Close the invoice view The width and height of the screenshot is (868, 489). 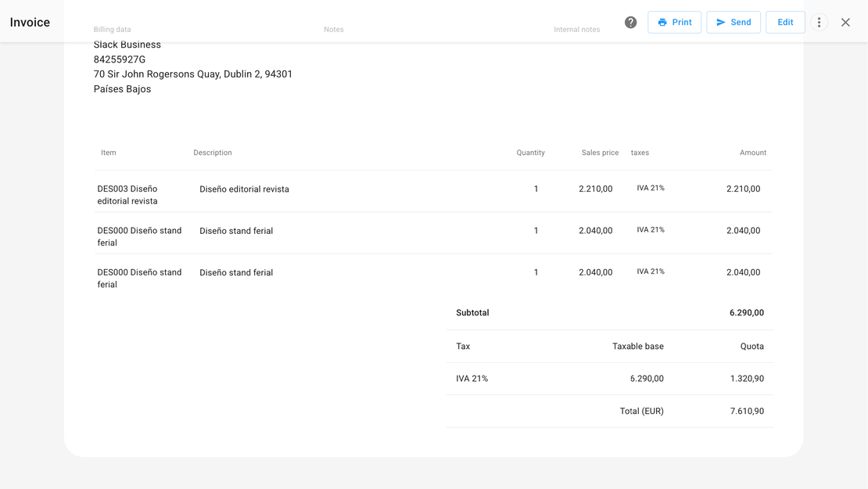(845, 23)
